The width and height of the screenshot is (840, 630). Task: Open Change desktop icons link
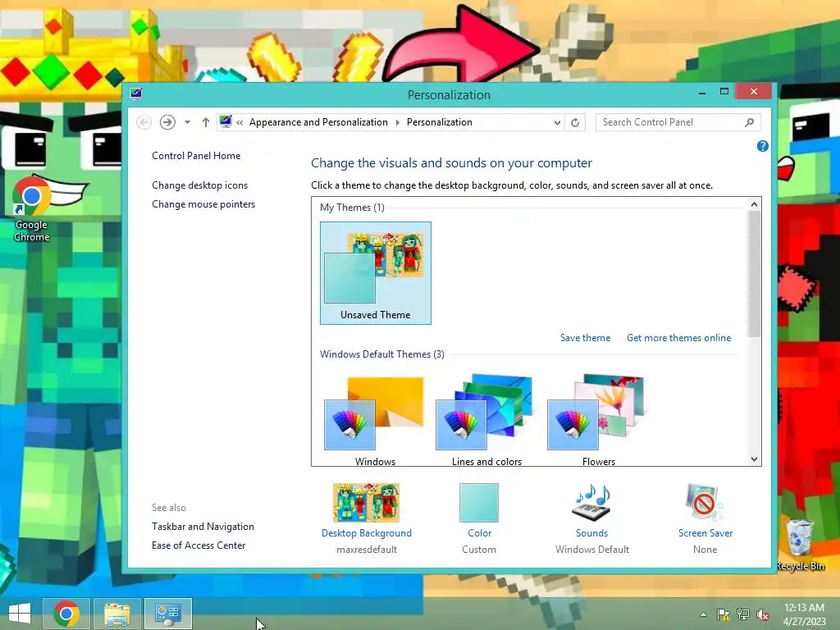tap(200, 185)
